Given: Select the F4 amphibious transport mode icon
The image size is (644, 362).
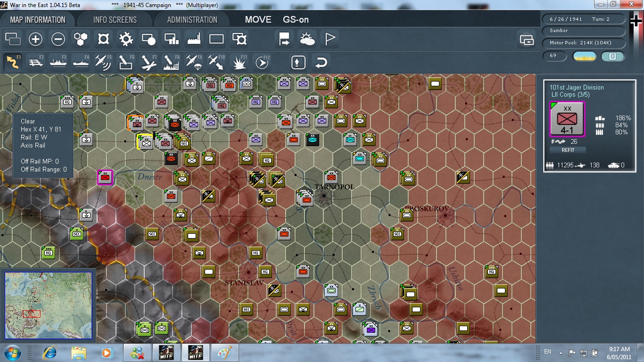Looking at the screenshot, I should 81,62.
